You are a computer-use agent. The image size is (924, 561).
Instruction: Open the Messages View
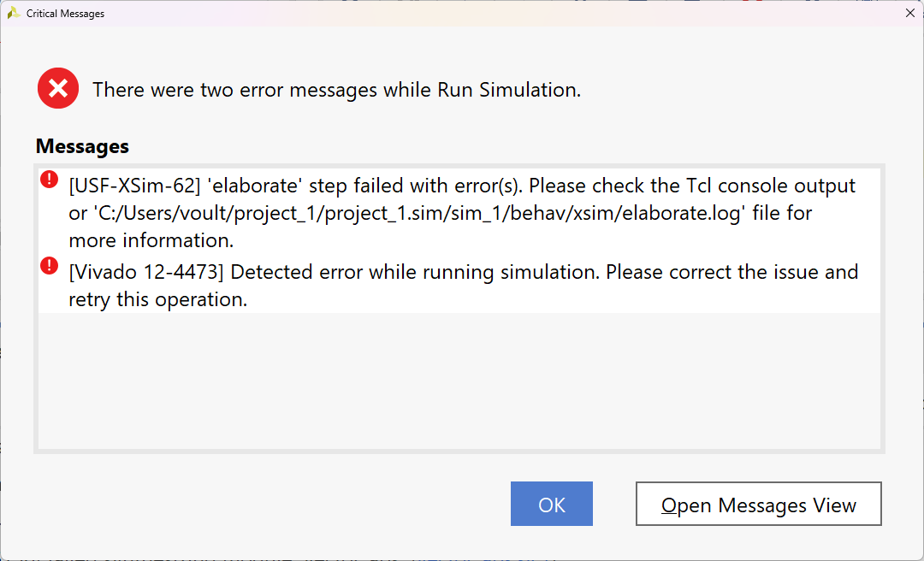(758, 504)
